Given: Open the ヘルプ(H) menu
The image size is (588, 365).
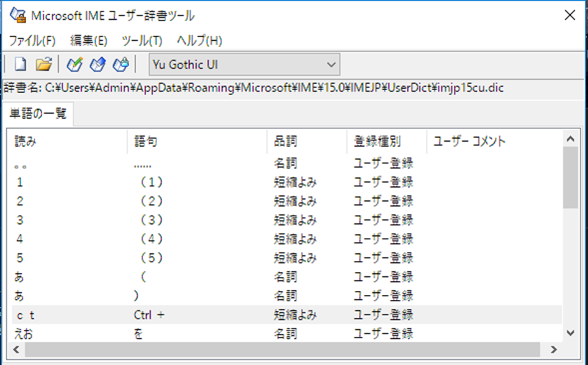Looking at the screenshot, I should coord(199,40).
